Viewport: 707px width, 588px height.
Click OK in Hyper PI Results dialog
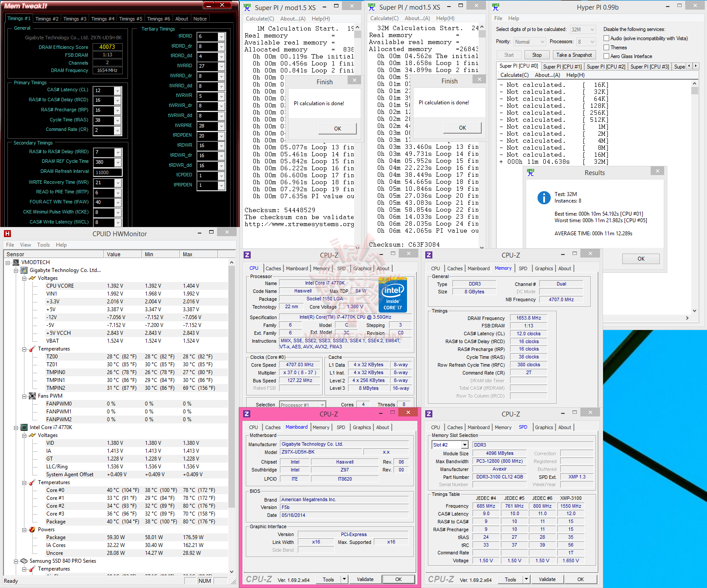[x=641, y=258]
